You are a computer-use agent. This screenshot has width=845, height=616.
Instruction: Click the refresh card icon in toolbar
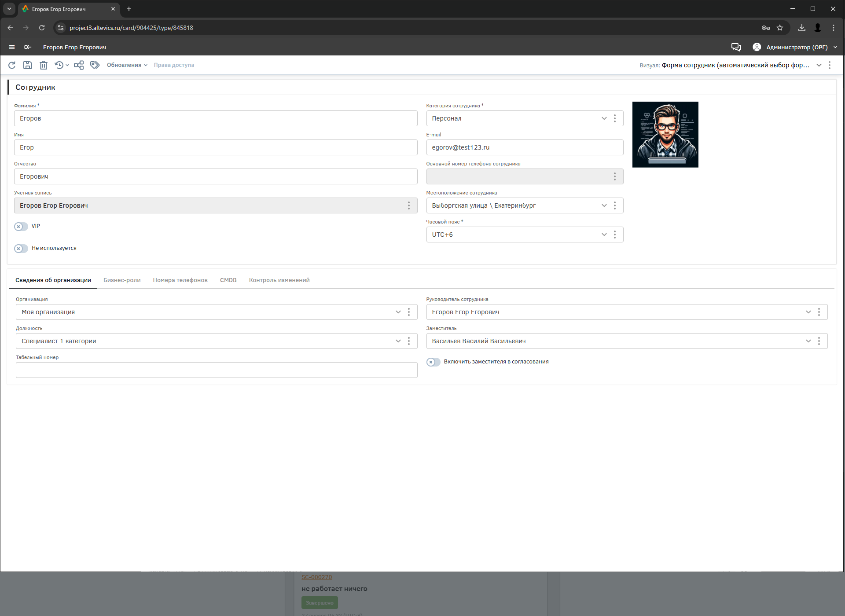12,65
